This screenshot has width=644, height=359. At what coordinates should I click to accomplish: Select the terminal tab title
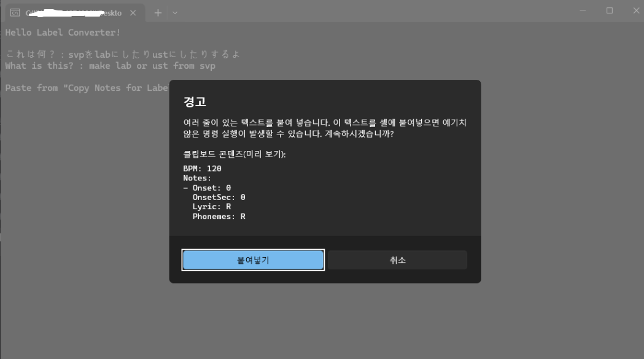click(74, 13)
